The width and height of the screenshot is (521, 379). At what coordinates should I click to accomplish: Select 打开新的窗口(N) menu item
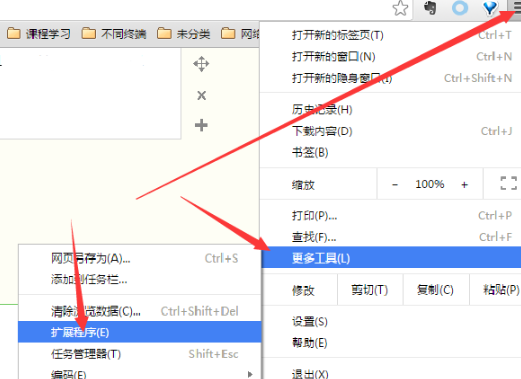pyautogui.click(x=391, y=57)
